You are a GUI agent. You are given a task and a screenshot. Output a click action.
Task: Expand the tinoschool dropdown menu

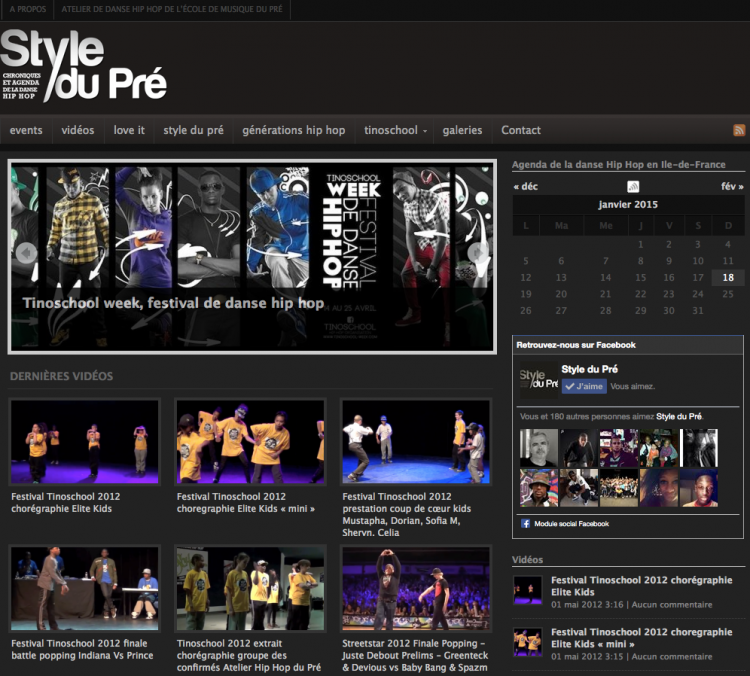[395, 130]
